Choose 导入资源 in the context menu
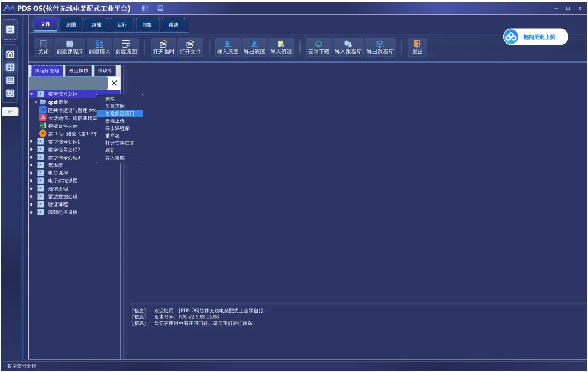This screenshot has width=588, height=372. 120,158
